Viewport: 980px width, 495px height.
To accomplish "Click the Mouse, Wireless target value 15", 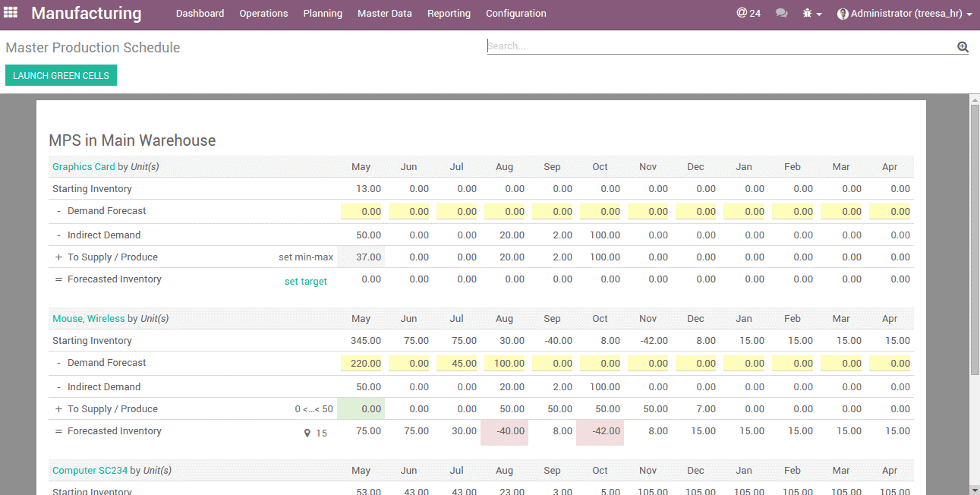I will coord(321,433).
